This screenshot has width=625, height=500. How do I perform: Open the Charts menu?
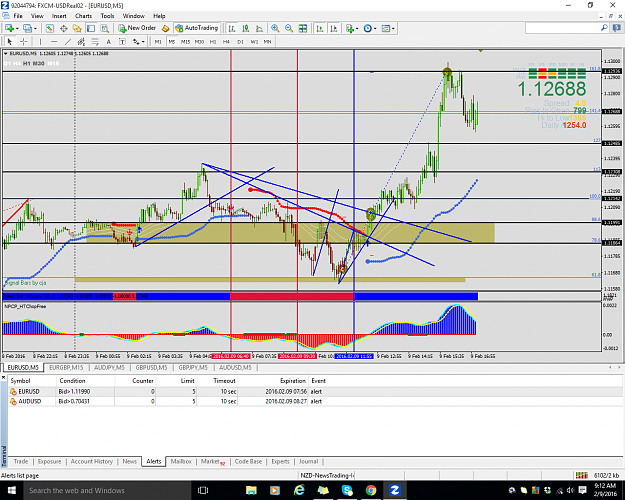tap(83, 16)
